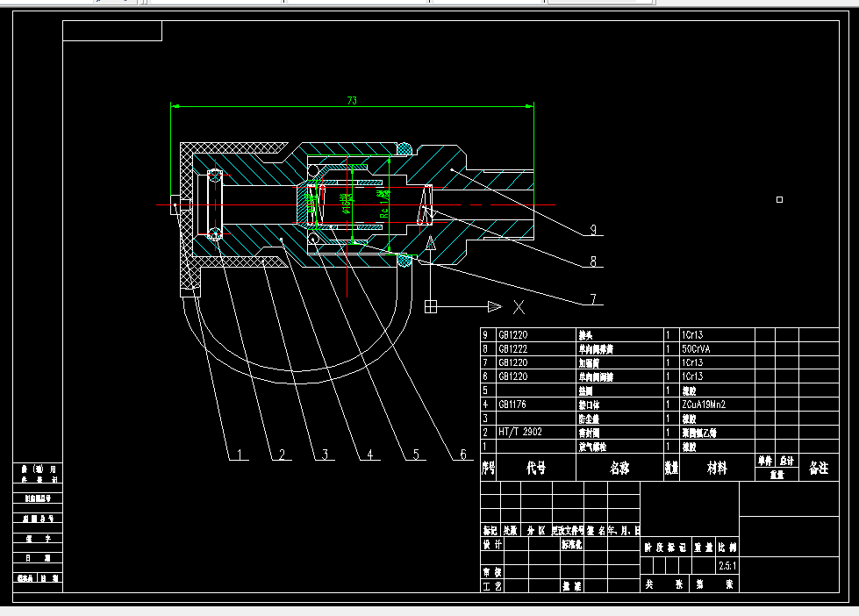The image size is (859, 616).
Task: Click the 备注 column header
Action: coord(819,468)
